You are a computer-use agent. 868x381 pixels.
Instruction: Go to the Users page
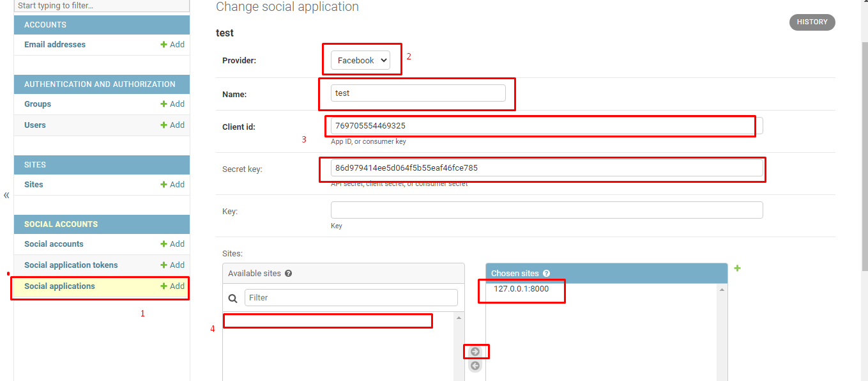click(x=35, y=125)
